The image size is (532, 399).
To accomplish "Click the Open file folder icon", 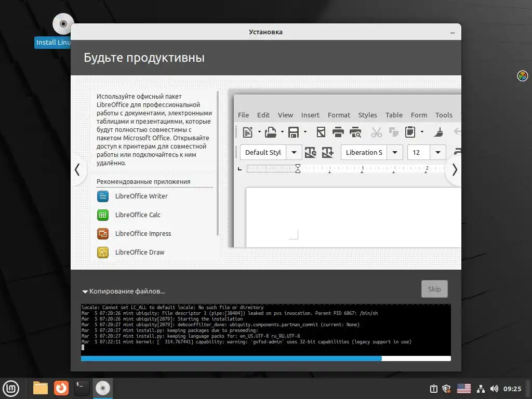I will coord(271,132).
